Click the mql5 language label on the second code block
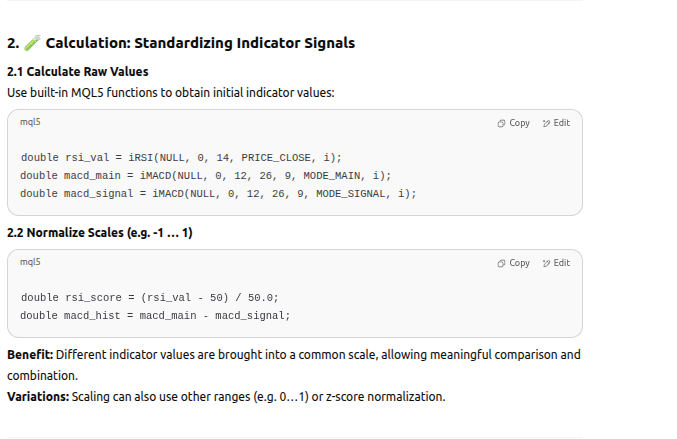 pos(31,262)
